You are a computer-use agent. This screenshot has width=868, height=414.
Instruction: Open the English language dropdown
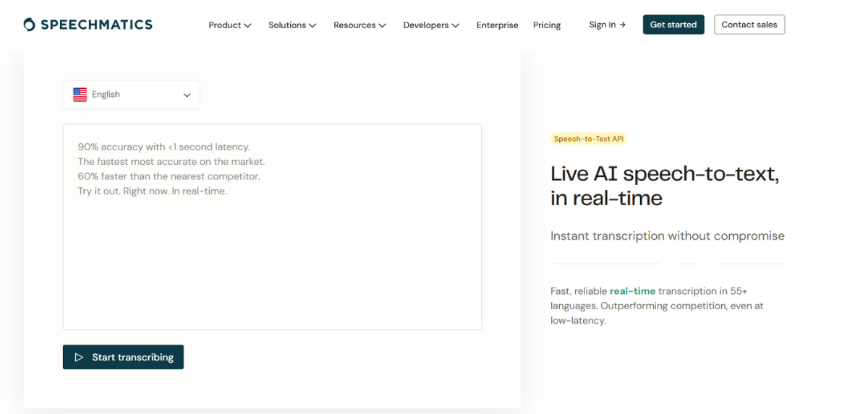(x=132, y=95)
